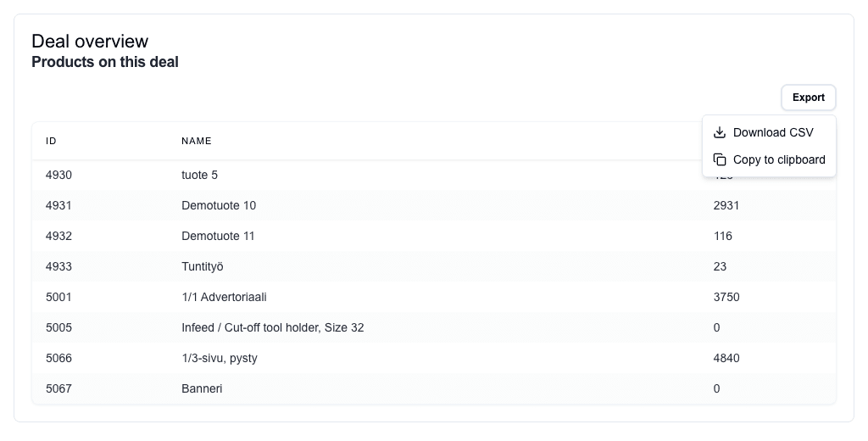Select the value 4840 for 1/3-sivu, pysty

[x=726, y=358]
